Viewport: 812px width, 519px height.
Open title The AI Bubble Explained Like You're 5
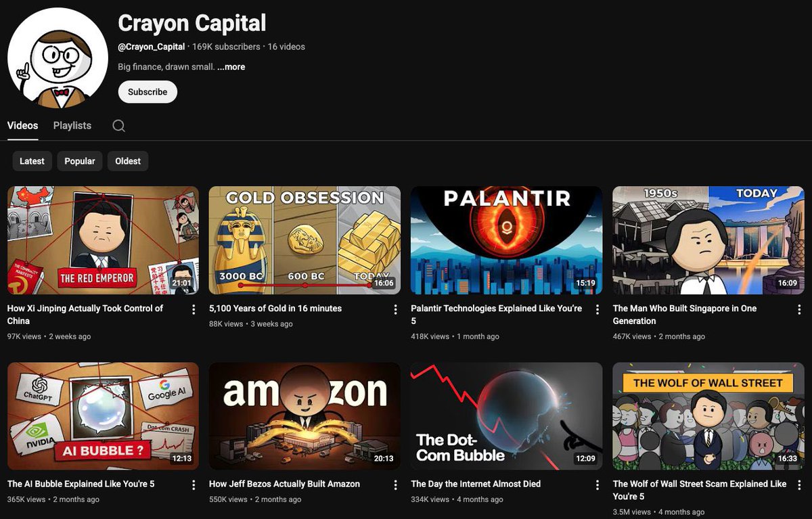[x=81, y=484]
